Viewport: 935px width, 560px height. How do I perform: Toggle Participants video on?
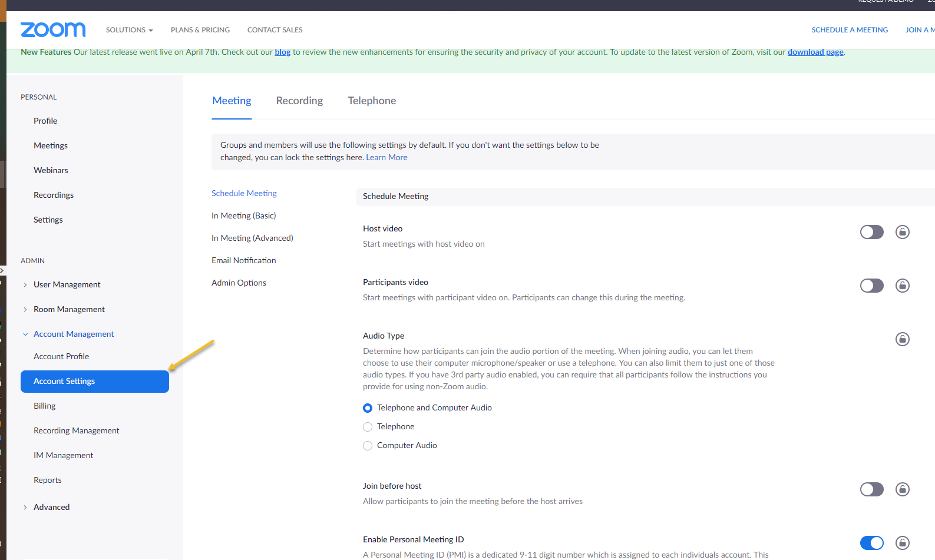[x=871, y=286]
